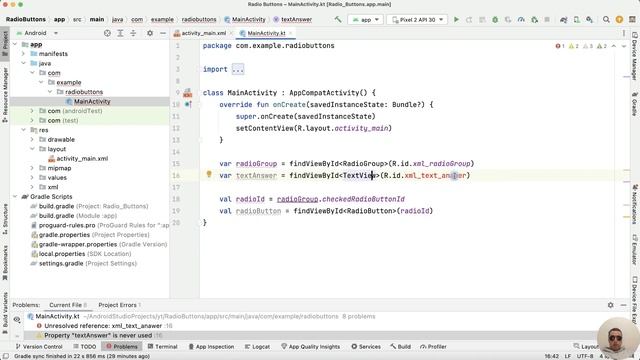Toggle the Bookmarks side tab
640x360 pixels.
pyautogui.click(x=5, y=263)
